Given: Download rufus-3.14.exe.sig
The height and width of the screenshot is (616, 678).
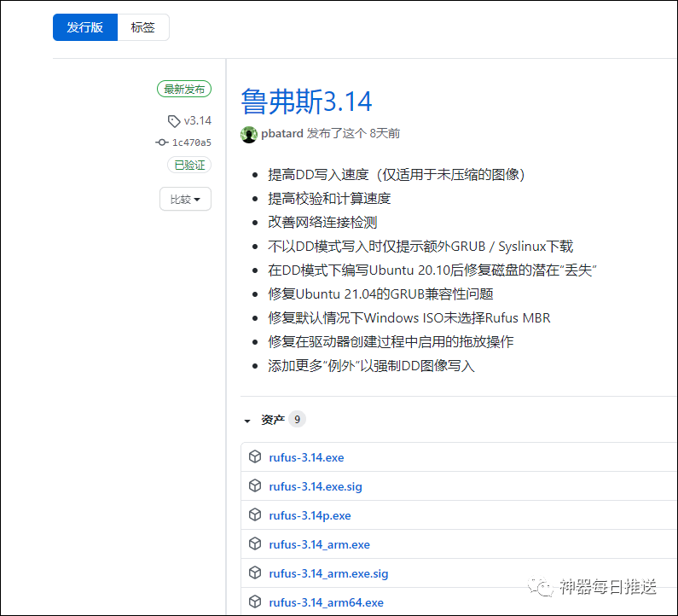Looking at the screenshot, I should tap(316, 486).
